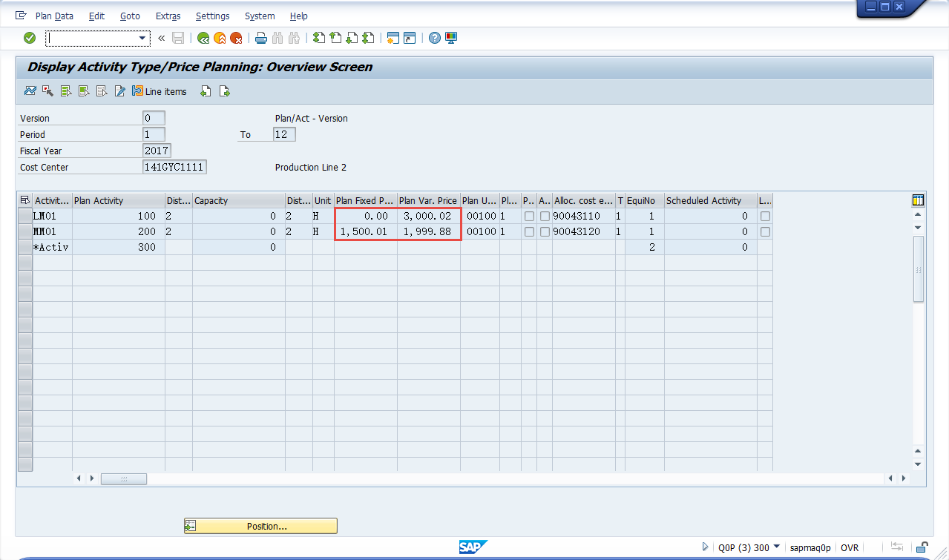Screen dimensions: 949x560
Task: Go to Previous Page icon
Action: (x=335, y=38)
